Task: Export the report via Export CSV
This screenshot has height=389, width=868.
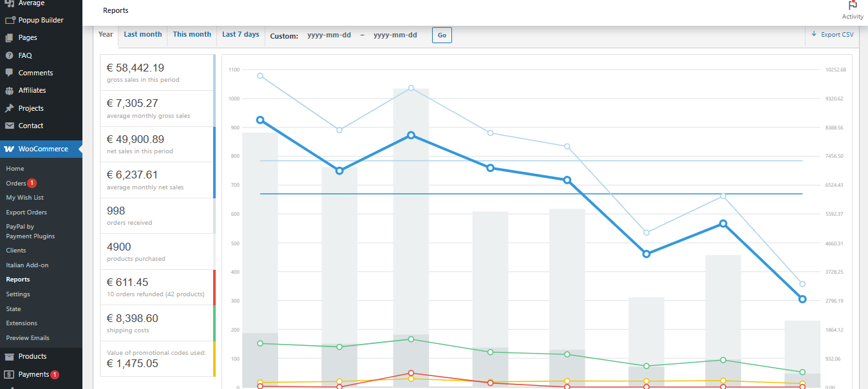Action: click(x=833, y=35)
